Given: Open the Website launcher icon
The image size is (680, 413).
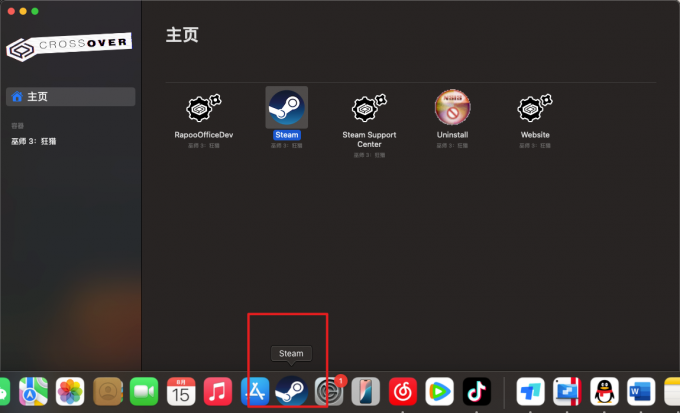Looking at the screenshot, I should (535, 108).
